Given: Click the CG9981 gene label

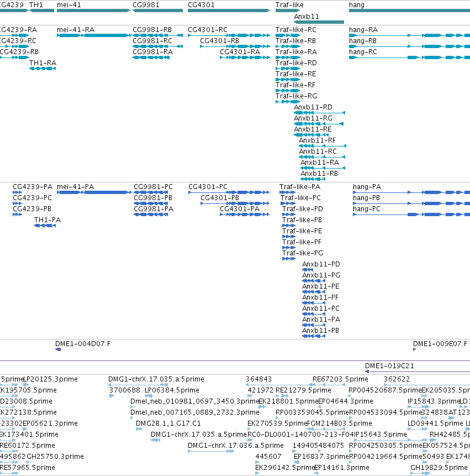Looking at the screenshot, I should coord(146,5).
